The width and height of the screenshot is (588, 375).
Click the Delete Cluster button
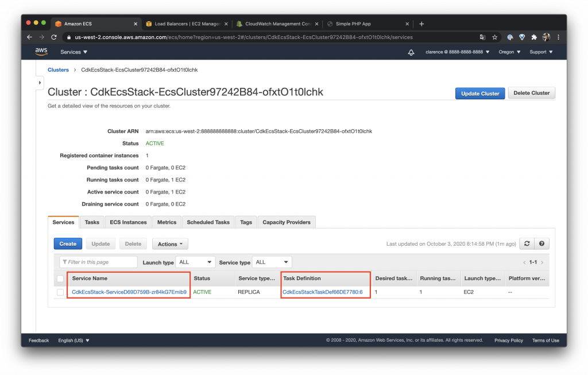click(x=531, y=93)
